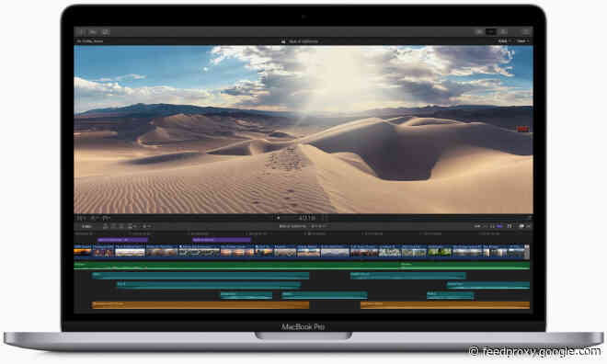Toggle Solo for selected timeline items

[x=492, y=226]
